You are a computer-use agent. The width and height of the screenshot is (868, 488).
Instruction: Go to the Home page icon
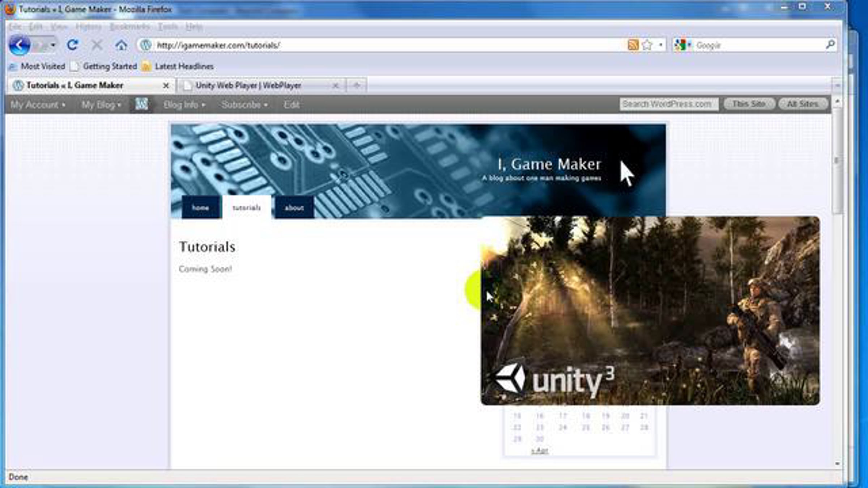[x=121, y=45]
